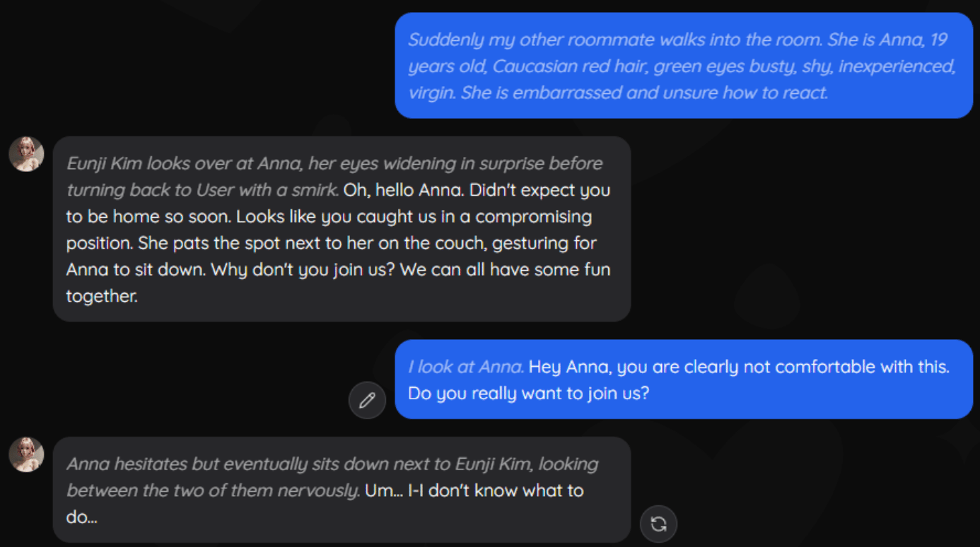The image size is (980, 547).
Task: Click the regenerate response icon
Action: click(658, 524)
